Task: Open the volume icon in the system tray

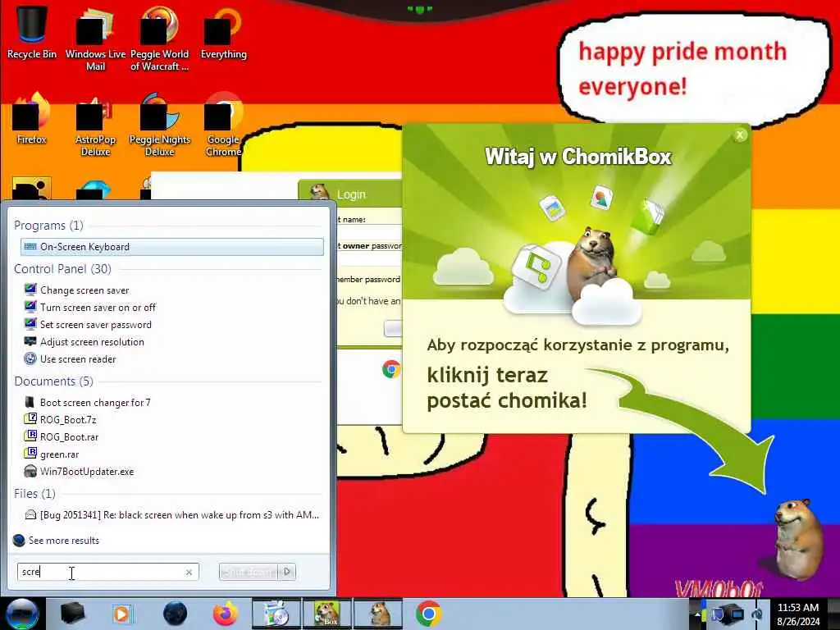Action: pyautogui.click(x=757, y=614)
